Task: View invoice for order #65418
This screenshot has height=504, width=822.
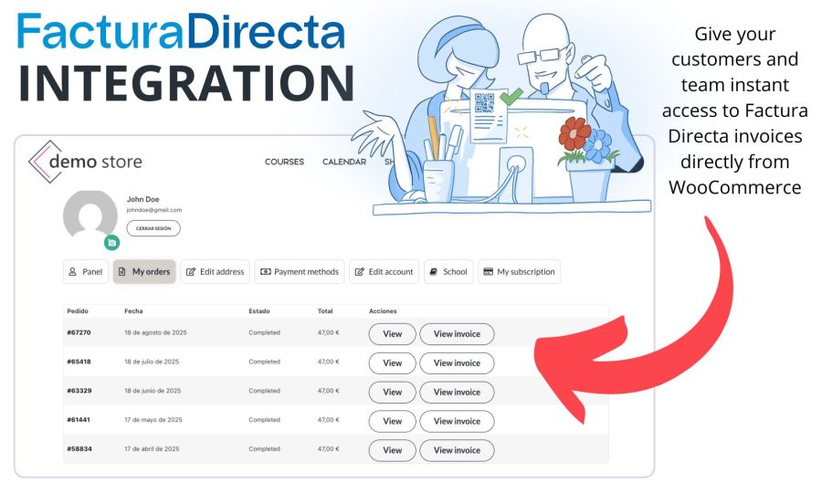Action: 457,363
